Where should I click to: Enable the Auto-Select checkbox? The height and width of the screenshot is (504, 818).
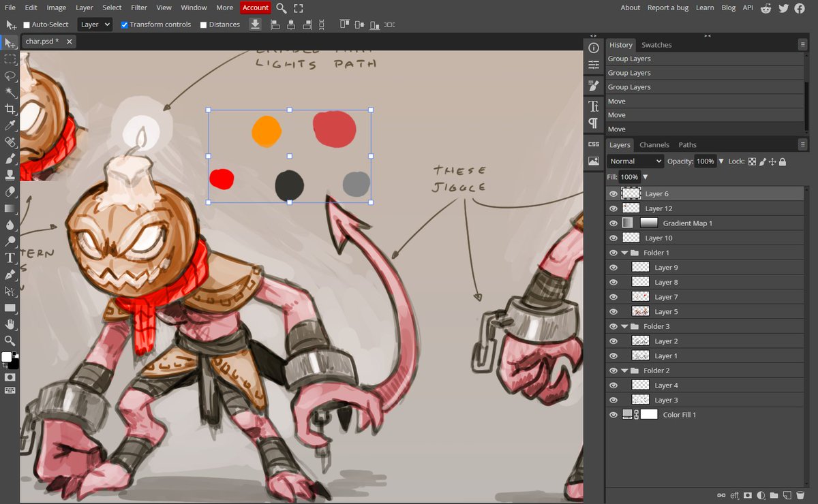(27, 25)
